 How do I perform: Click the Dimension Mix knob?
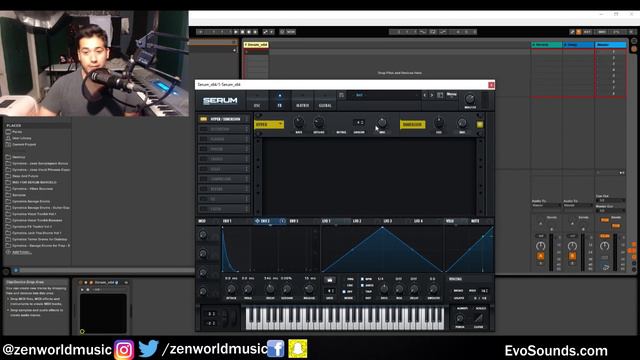click(x=462, y=122)
